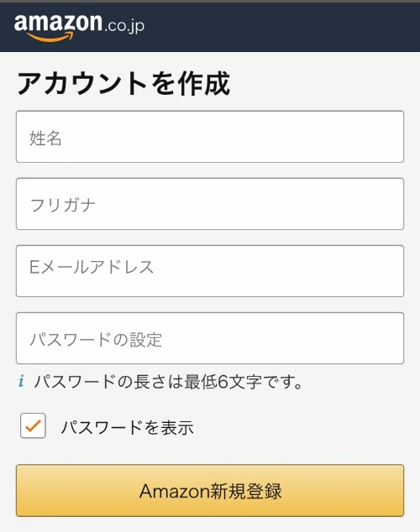The image size is (420, 532).
Task: Click the password minimum length hint text
Action: pyautogui.click(x=168, y=382)
